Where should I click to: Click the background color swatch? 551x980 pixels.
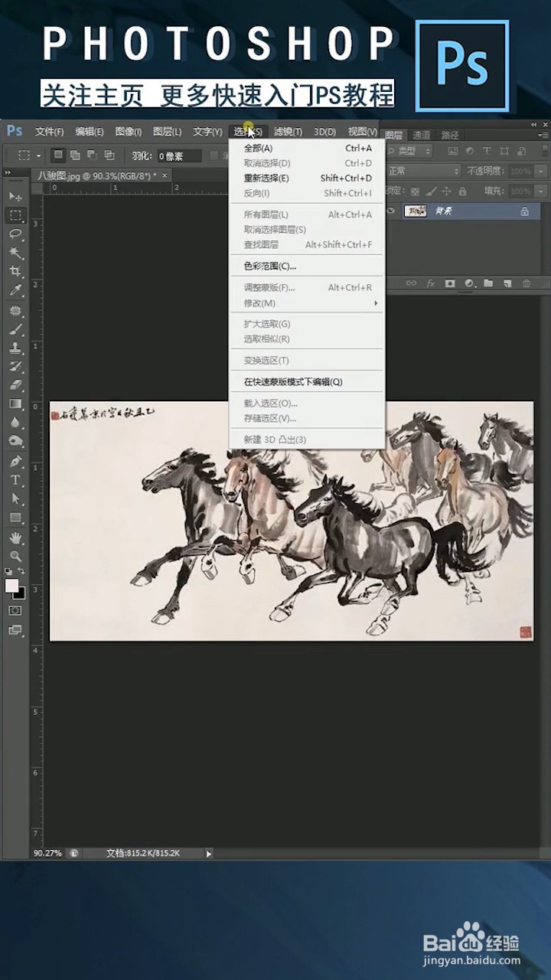pyautogui.click(x=21, y=595)
